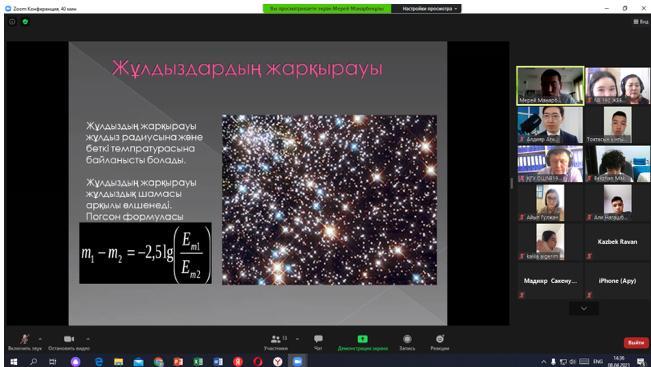Open the Windows Start menu

click(x=13, y=362)
